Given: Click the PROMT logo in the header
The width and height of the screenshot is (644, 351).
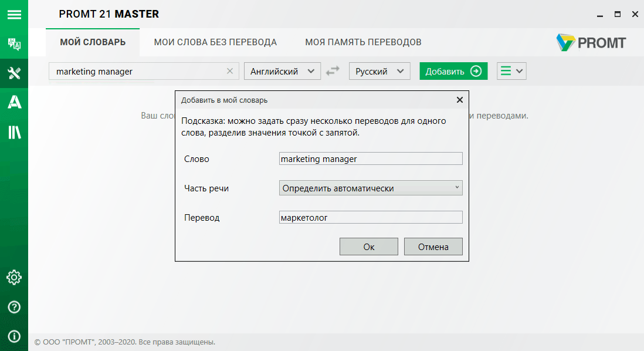Looking at the screenshot, I should (x=591, y=42).
